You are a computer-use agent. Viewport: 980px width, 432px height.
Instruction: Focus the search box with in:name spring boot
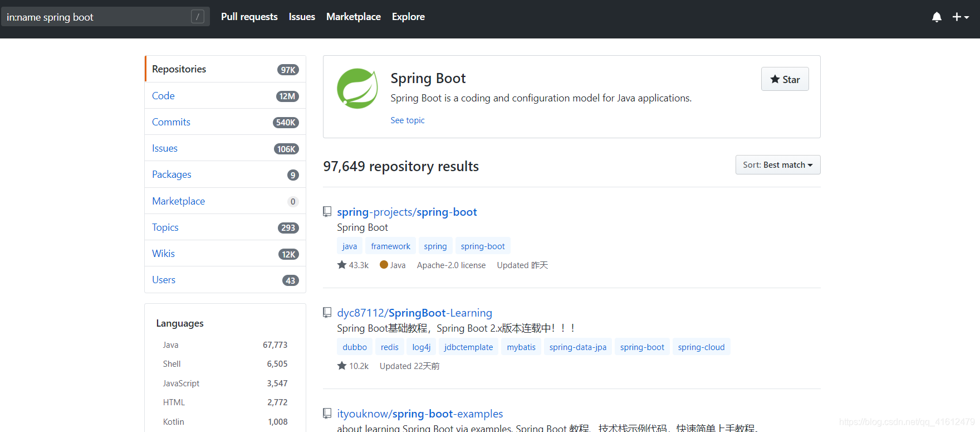[105, 17]
